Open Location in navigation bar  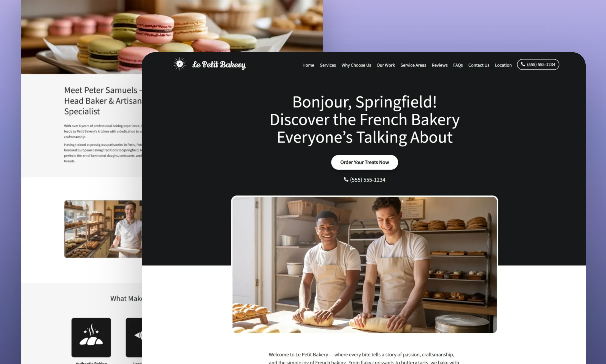(503, 65)
